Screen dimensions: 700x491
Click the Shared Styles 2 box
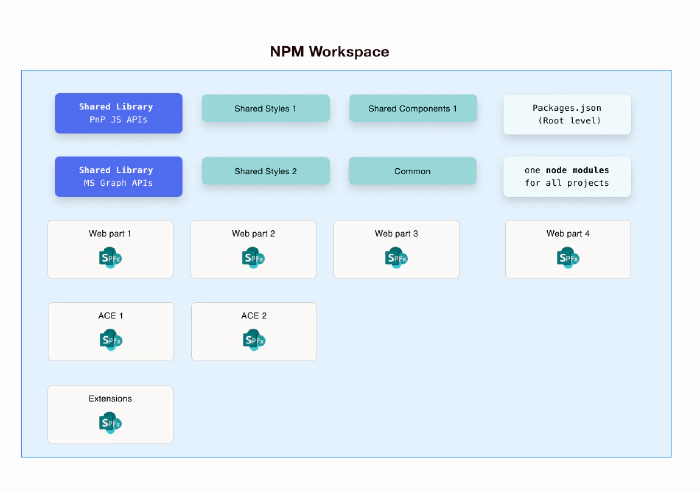pos(265,171)
